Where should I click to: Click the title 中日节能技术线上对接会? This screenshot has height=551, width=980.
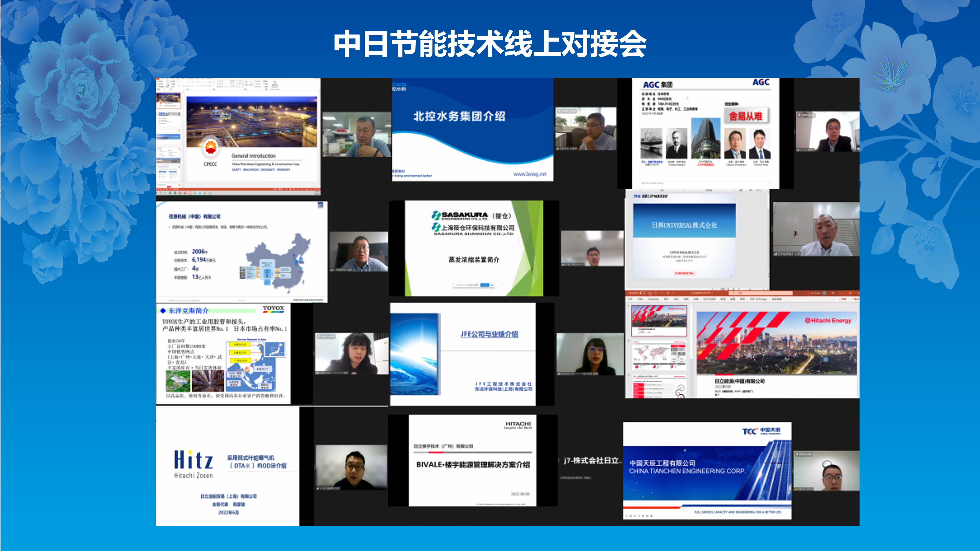[490, 44]
